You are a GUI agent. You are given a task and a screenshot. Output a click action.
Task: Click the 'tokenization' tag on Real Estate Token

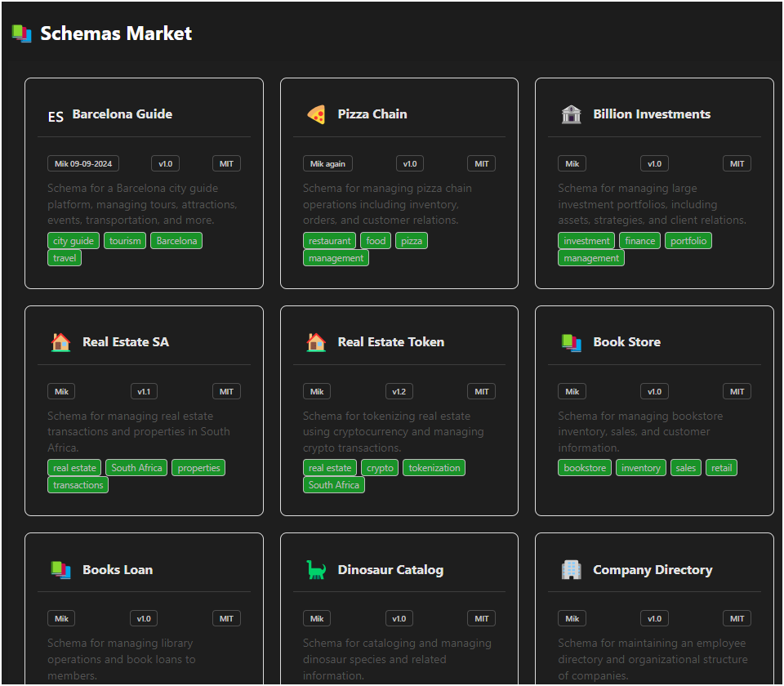pyautogui.click(x=434, y=468)
